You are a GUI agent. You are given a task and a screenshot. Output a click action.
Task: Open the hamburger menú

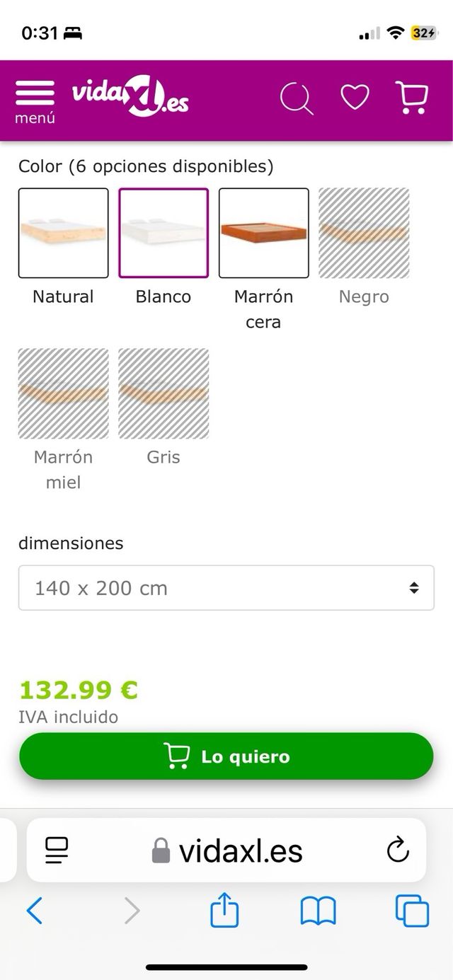(34, 93)
